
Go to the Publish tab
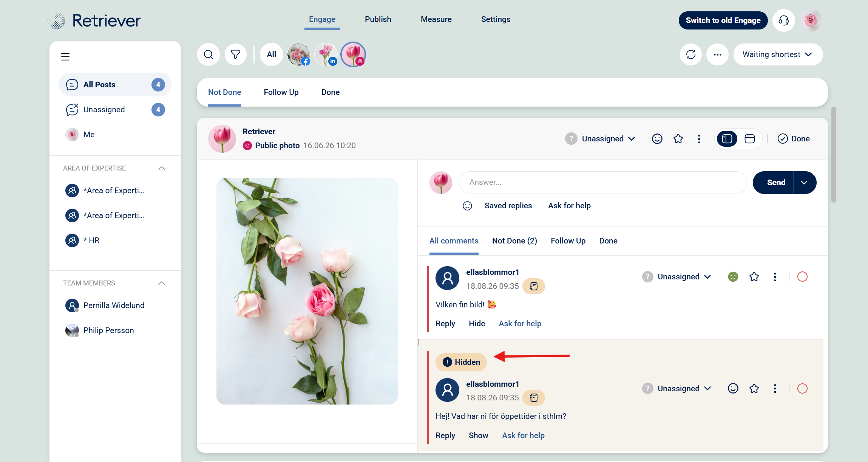(x=378, y=19)
